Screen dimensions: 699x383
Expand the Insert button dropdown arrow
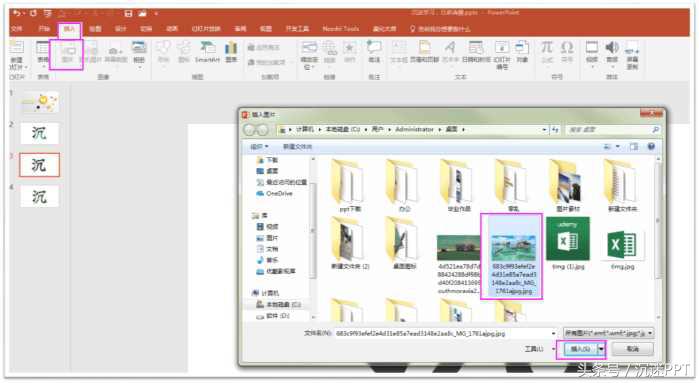pos(602,349)
